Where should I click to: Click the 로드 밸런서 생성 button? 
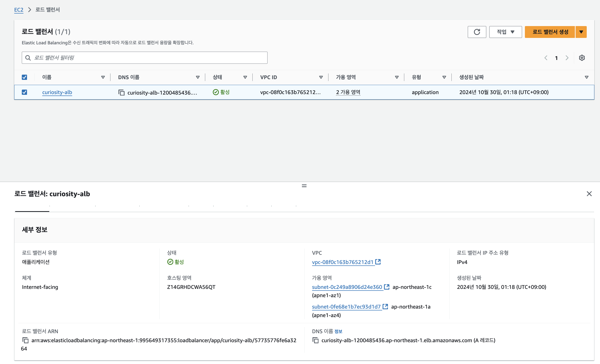(550, 32)
